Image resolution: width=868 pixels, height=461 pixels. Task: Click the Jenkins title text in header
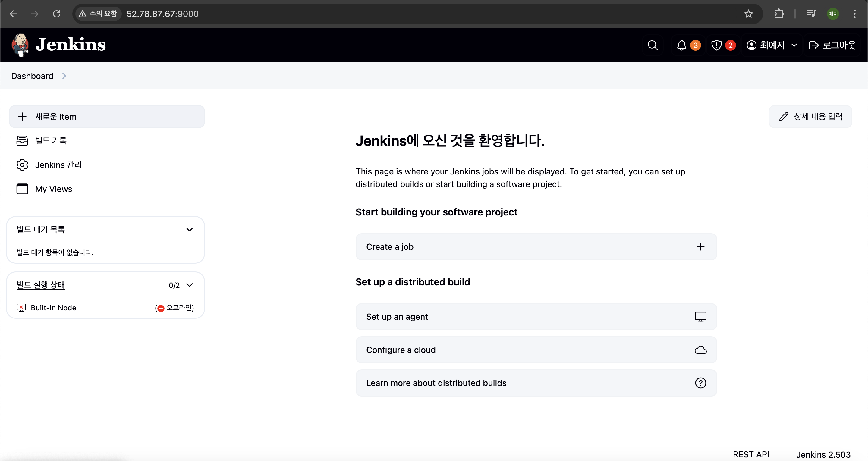click(71, 45)
